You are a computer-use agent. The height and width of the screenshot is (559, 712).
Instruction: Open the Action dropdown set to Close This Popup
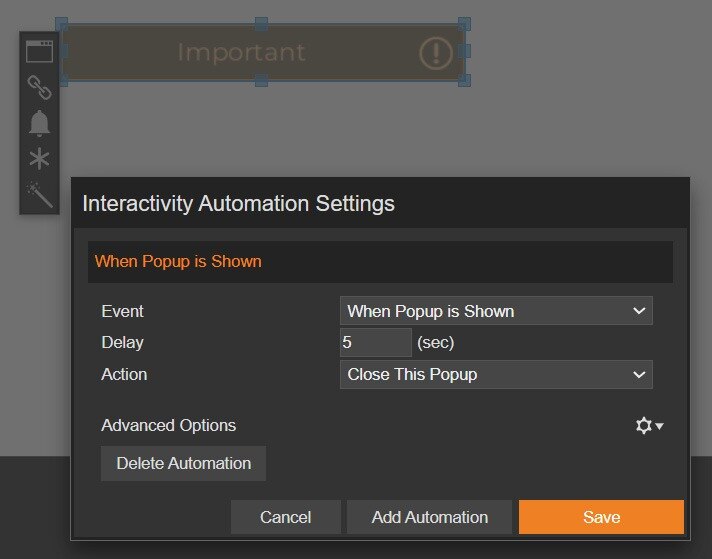click(496, 375)
